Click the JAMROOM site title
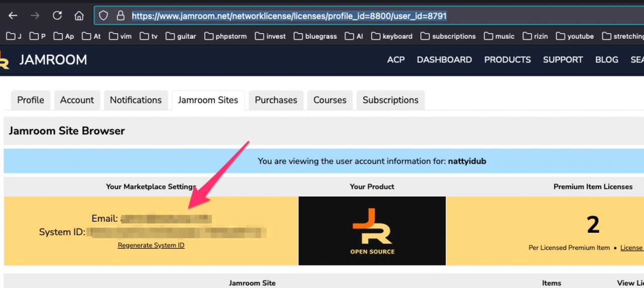This screenshot has width=644, height=288. coord(53,60)
